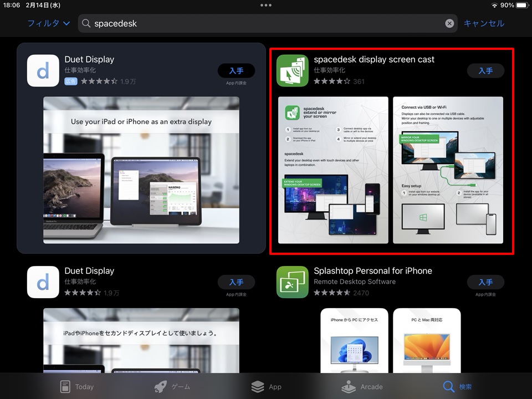The image size is (532, 399).
Task: Open spacedesk display screen cast title
Action: pyautogui.click(x=374, y=59)
